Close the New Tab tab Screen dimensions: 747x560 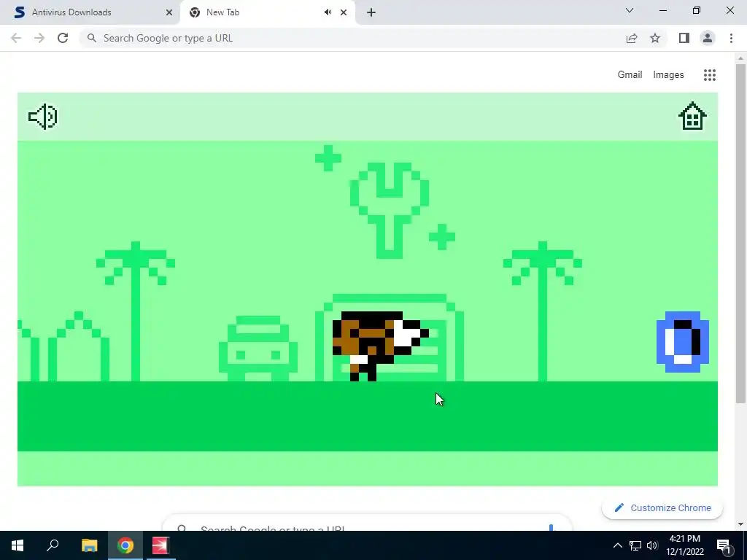(344, 12)
